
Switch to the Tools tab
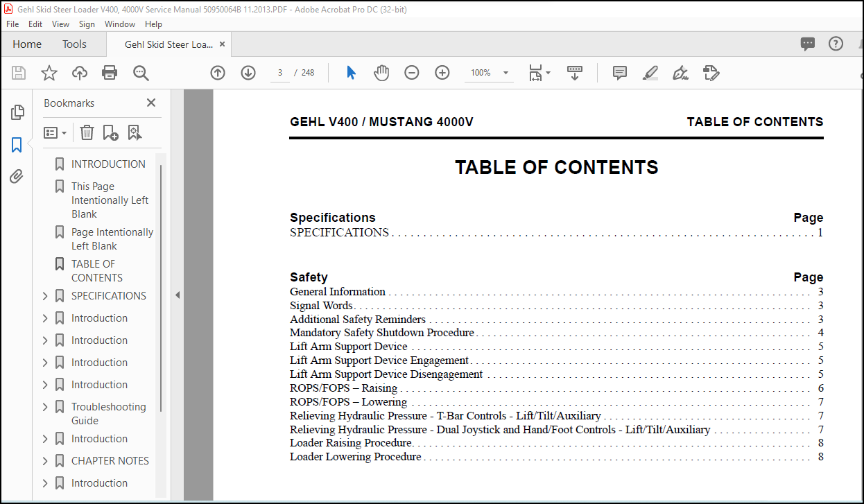(x=74, y=44)
